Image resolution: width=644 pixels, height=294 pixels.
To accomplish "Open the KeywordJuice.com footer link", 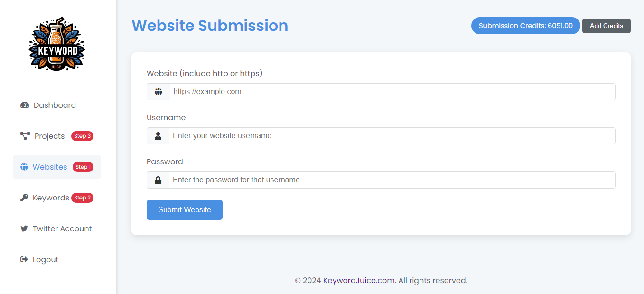I will click(x=359, y=280).
